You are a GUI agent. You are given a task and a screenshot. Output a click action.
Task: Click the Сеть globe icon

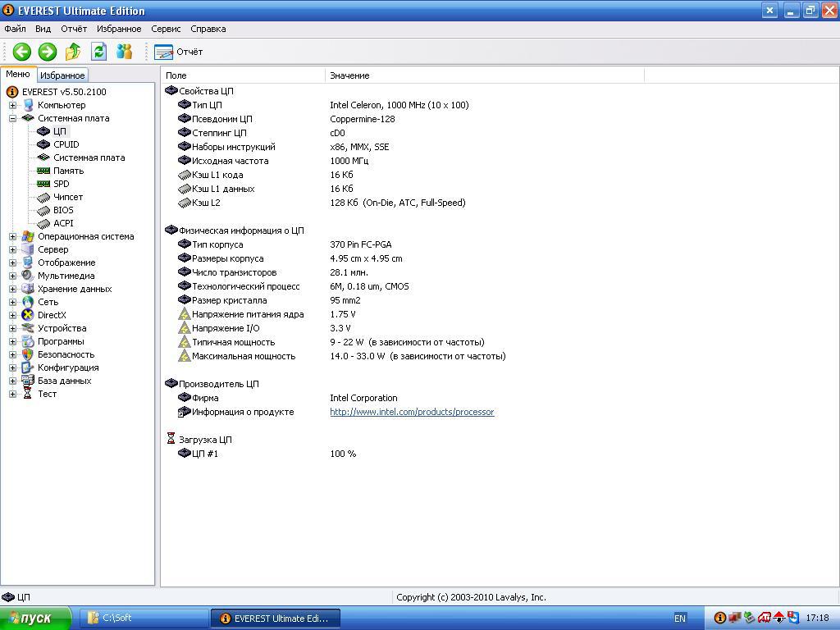tap(28, 302)
